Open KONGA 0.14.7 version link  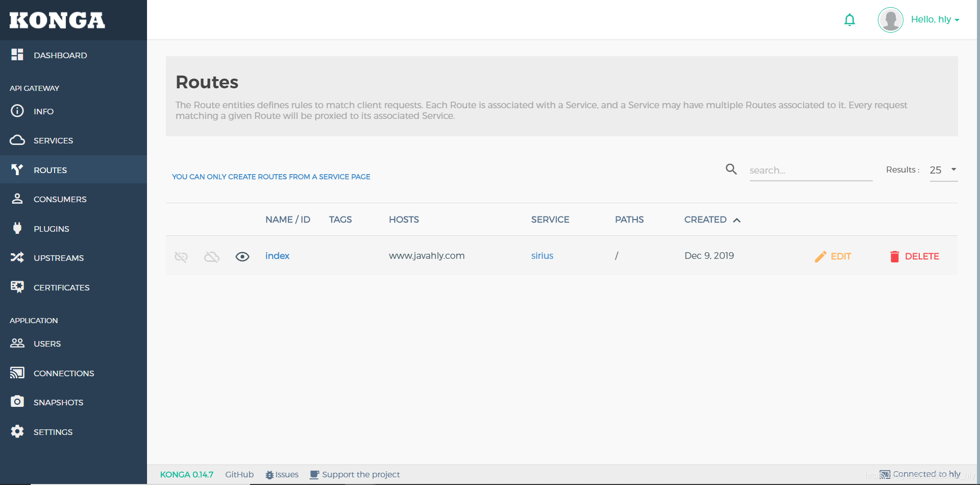(x=187, y=475)
